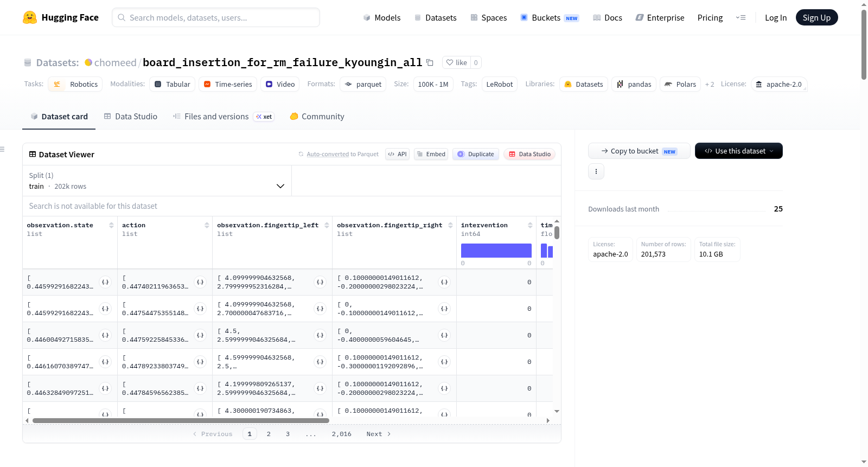Image resolution: width=868 pixels, height=467 pixels.
Task: Open the additional navigation menu expander
Action: click(x=741, y=17)
